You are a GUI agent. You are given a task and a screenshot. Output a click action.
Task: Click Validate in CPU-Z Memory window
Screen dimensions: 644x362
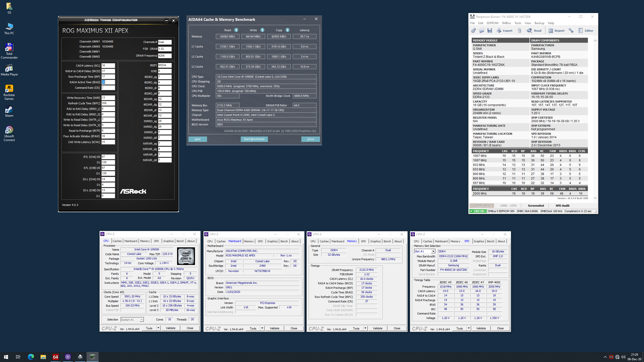point(378,328)
